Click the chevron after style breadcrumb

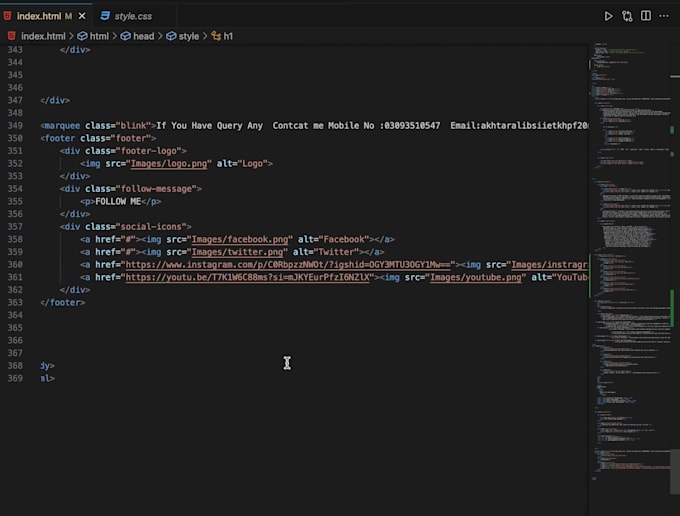coord(205,36)
